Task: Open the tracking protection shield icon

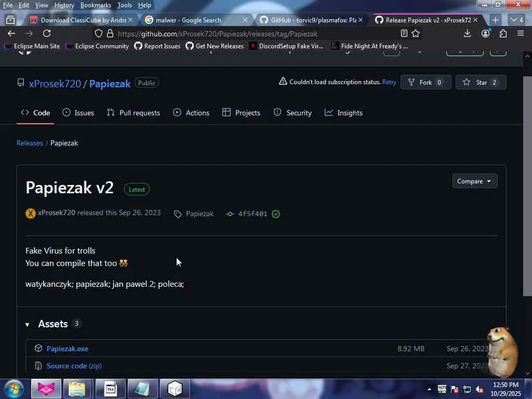Action: coord(98,33)
